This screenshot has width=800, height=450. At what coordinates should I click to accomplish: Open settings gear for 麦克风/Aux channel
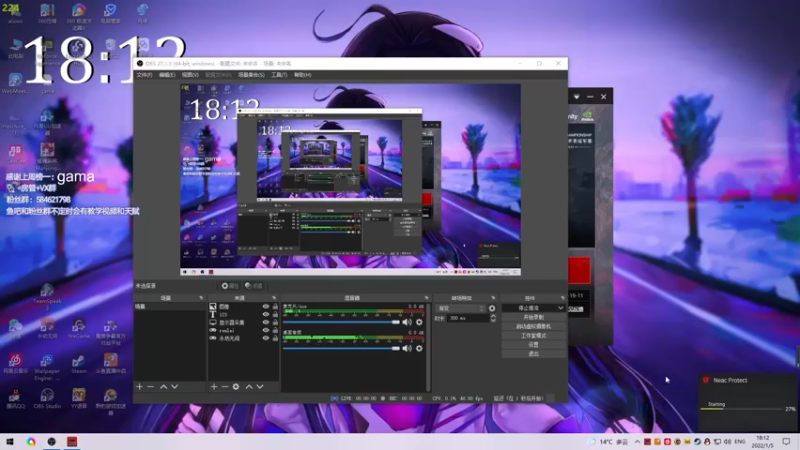coord(419,322)
